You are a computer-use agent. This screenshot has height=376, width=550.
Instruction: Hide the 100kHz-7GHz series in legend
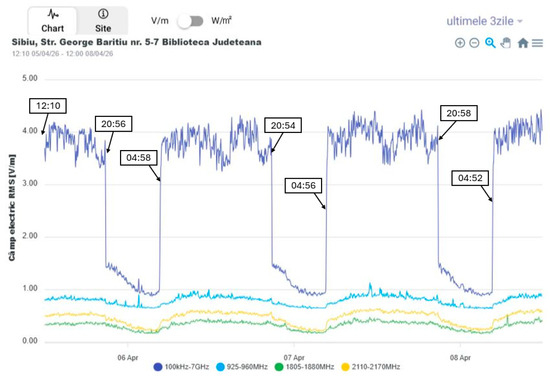[x=181, y=367]
